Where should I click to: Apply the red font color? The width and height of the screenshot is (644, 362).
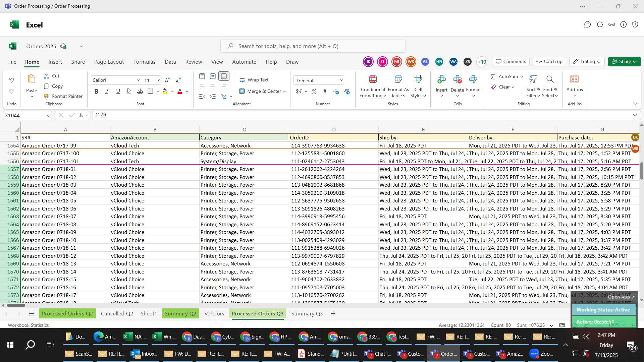click(180, 91)
